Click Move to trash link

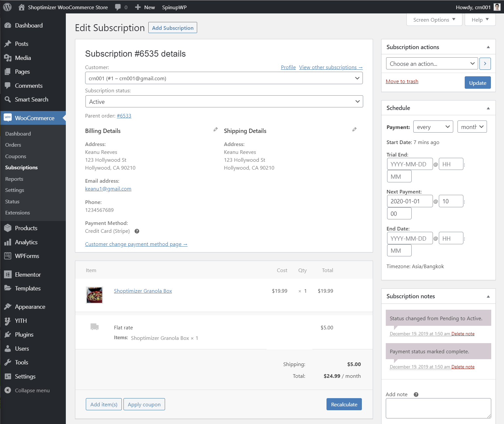402,81
